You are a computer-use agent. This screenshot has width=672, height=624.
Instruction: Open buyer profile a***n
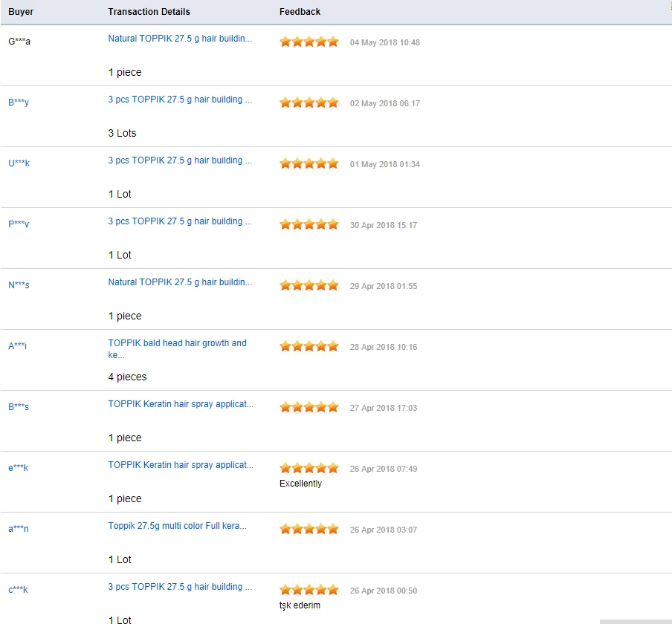coord(19,528)
